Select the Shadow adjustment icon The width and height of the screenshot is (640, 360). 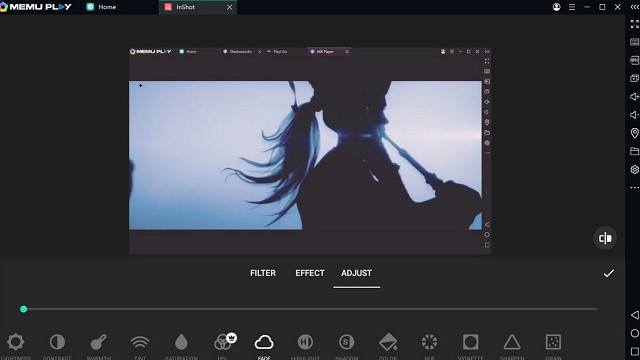(347, 342)
